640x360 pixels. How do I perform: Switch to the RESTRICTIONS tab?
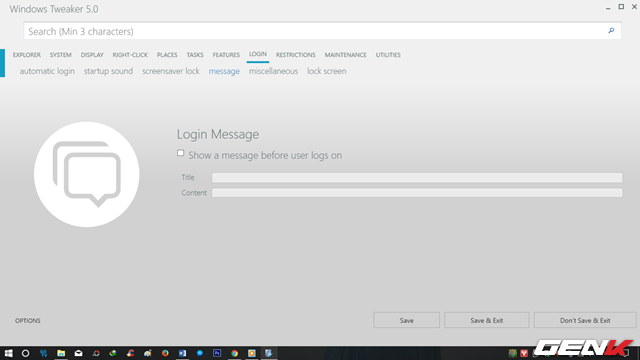(296, 55)
